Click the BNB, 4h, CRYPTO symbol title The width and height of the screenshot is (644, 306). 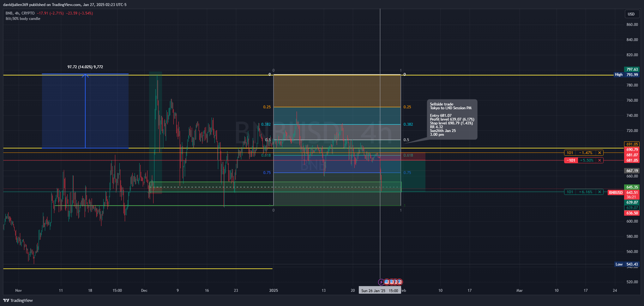tap(20, 13)
